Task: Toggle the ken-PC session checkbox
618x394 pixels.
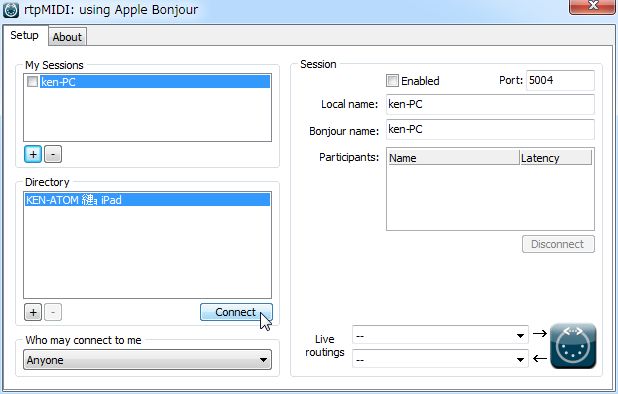Action: [x=32, y=82]
